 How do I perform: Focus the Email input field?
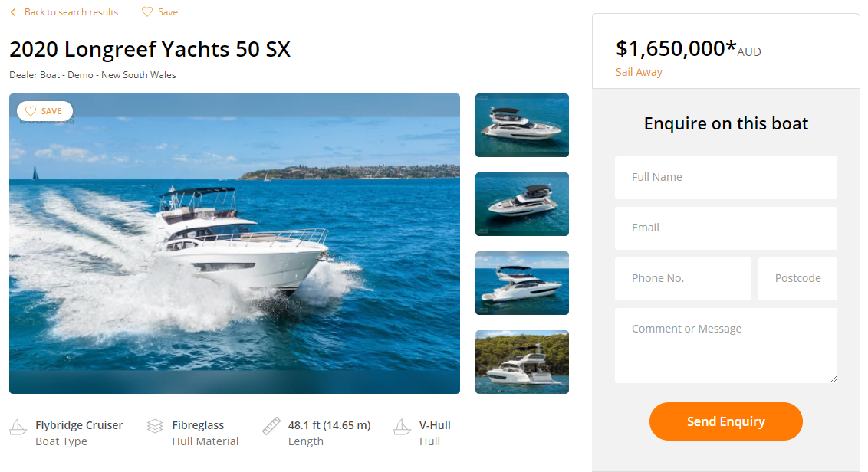(725, 228)
